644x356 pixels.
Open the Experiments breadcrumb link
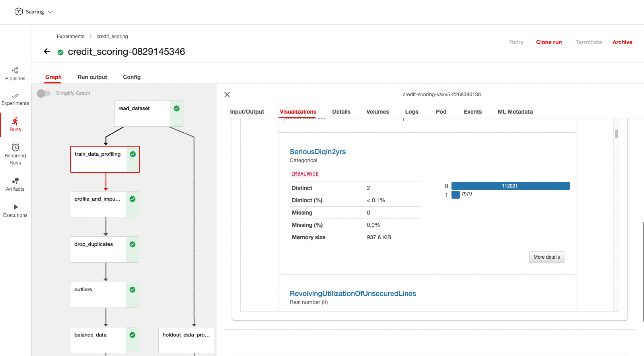click(x=70, y=37)
